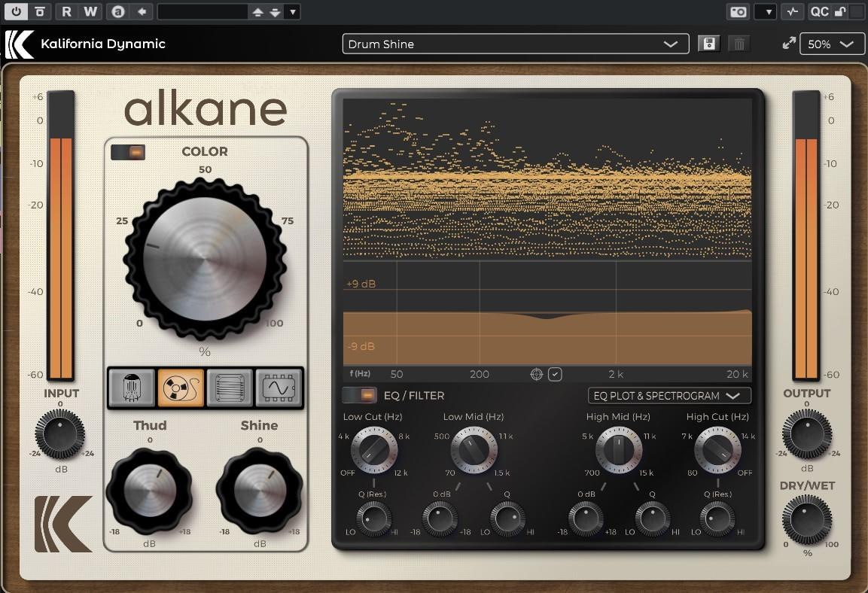The height and width of the screenshot is (593, 868).
Task: Click the large COLOR percentage knob
Action: [x=205, y=258]
